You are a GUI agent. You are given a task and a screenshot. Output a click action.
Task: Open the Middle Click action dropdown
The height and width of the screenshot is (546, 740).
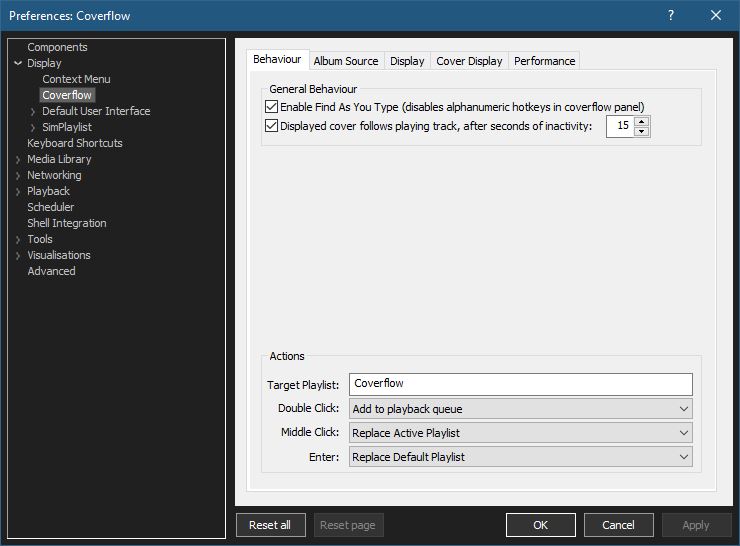(x=520, y=433)
